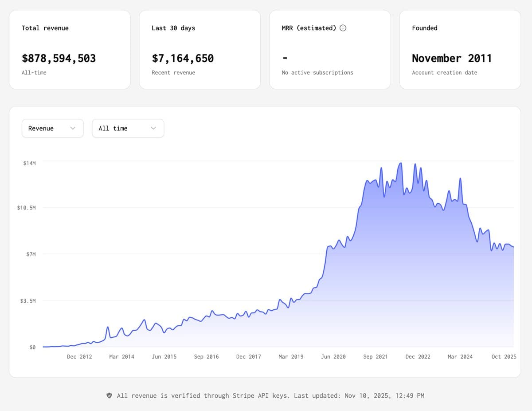Click the Last 30 days card heading
532x411 pixels.
click(x=173, y=28)
